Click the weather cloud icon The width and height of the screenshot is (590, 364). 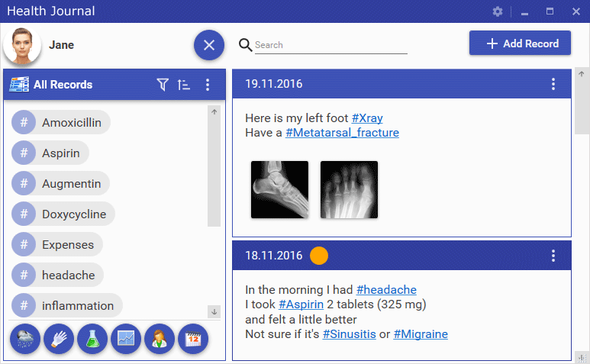click(x=25, y=338)
